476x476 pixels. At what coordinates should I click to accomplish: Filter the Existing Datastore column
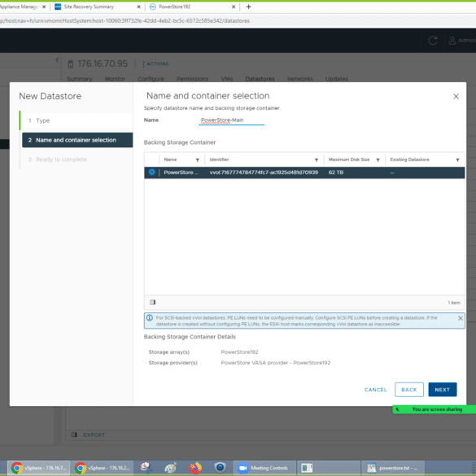point(457,160)
